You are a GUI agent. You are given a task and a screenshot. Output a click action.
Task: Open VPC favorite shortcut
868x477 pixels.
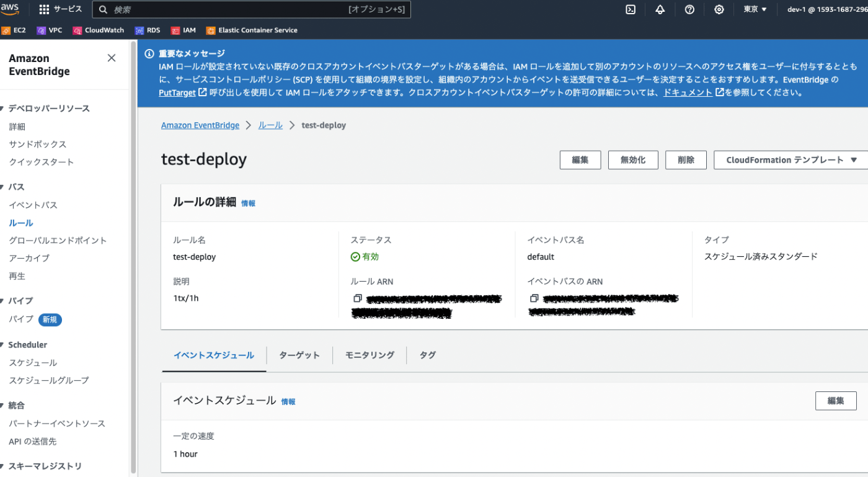point(50,30)
